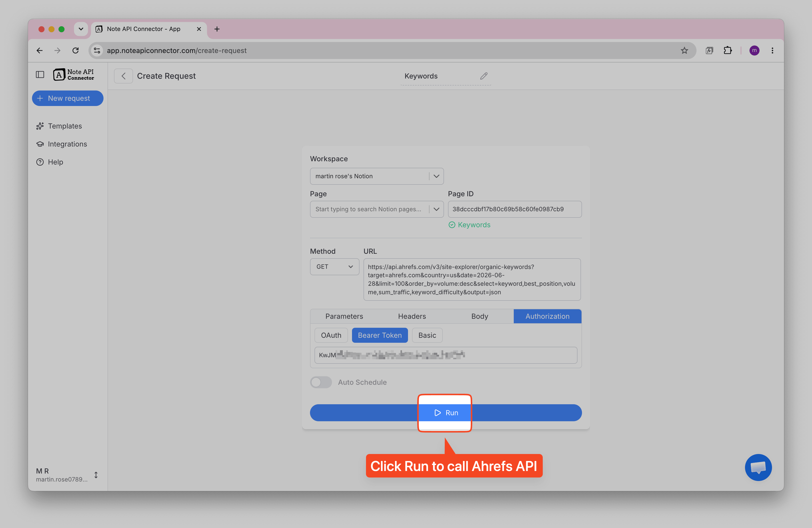Click the address bar URL
This screenshot has width=812, height=528.
click(x=177, y=50)
